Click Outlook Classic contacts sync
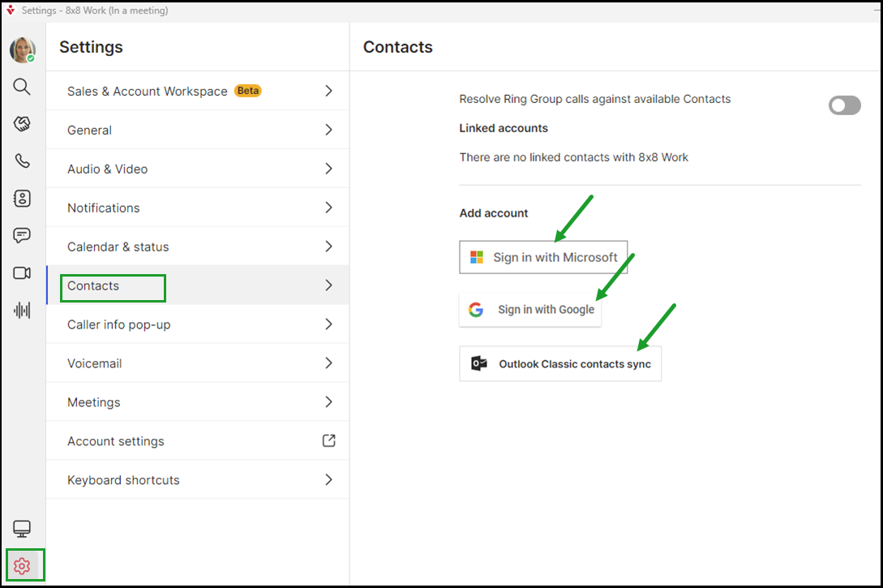The height and width of the screenshot is (588, 883). (560, 364)
